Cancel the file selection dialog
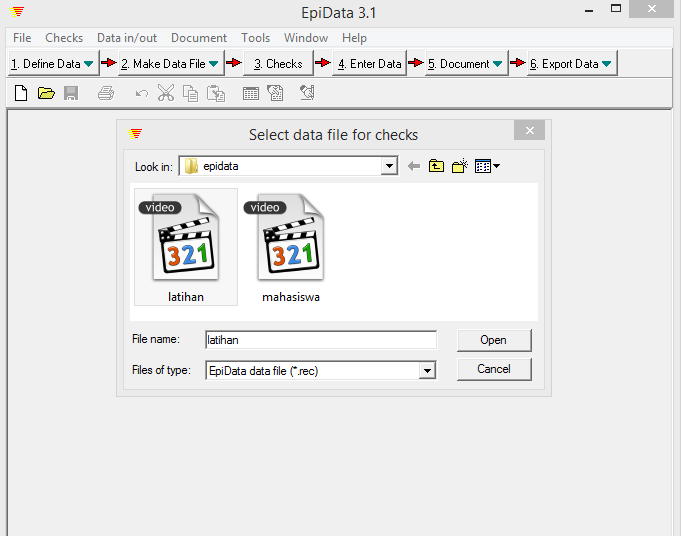681x536 pixels. (x=494, y=369)
